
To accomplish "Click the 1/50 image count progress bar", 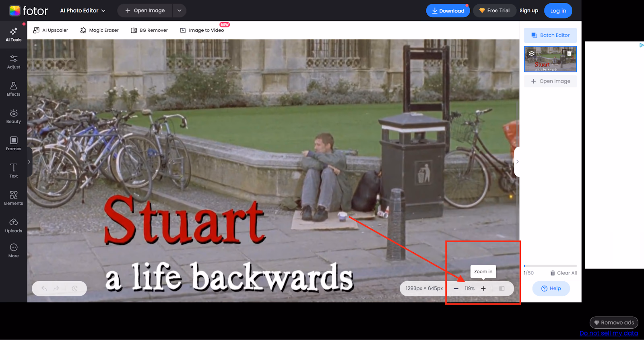I will click(550, 266).
